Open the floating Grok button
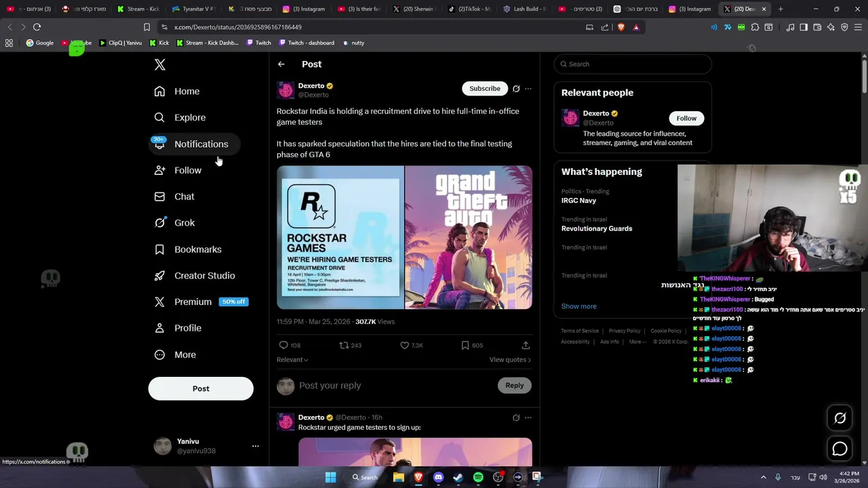Image resolution: width=868 pixels, height=488 pixels. click(x=840, y=418)
